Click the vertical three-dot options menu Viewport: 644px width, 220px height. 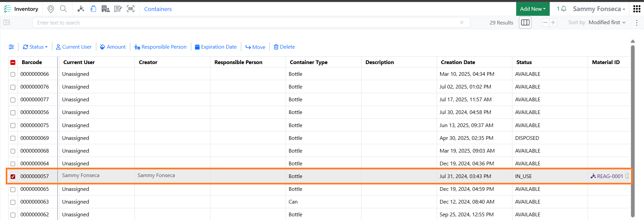point(637,22)
